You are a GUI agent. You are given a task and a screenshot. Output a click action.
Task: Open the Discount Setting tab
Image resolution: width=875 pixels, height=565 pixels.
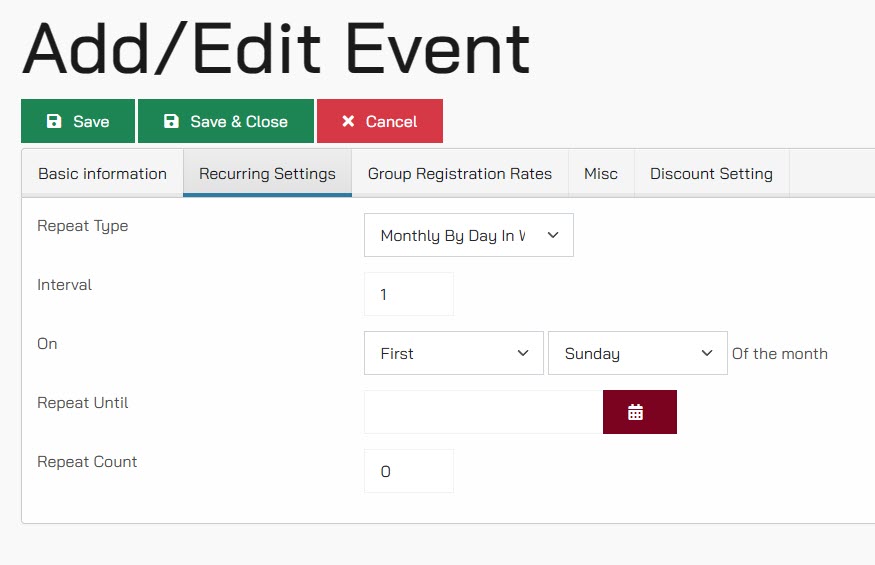coord(711,173)
